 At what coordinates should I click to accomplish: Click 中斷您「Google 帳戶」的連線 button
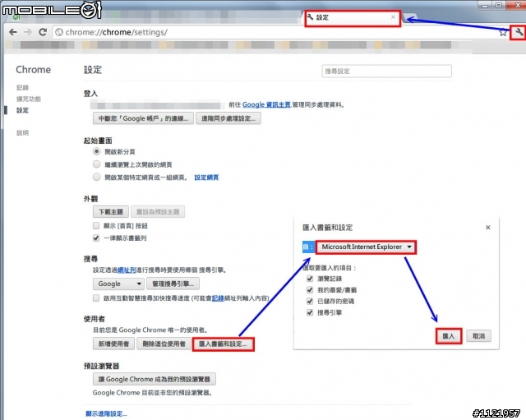coord(143,118)
